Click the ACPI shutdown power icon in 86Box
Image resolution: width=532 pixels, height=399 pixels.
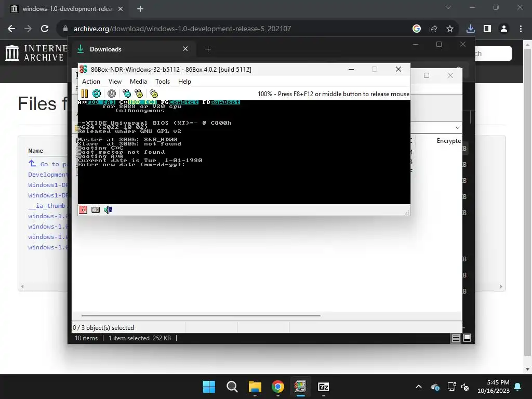point(112,94)
